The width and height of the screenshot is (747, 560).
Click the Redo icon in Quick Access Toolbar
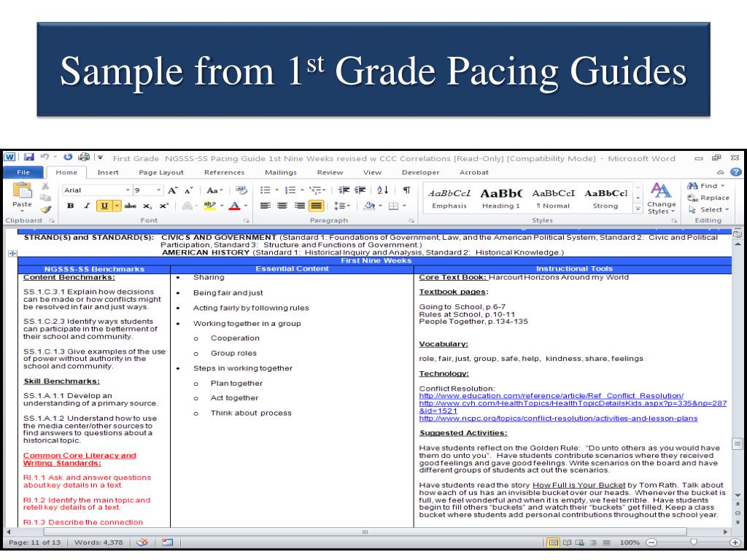[x=68, y=157]
